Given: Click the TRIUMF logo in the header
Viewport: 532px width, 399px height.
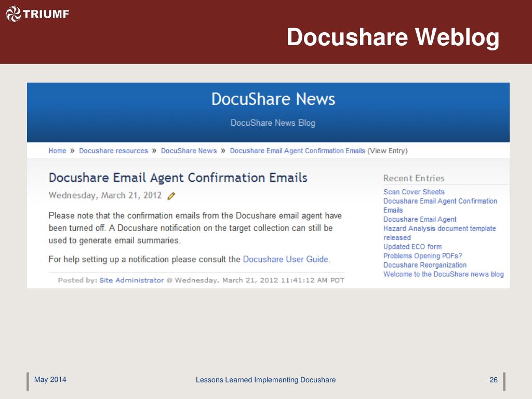Looking at the screenshot, I should (37, 14).
